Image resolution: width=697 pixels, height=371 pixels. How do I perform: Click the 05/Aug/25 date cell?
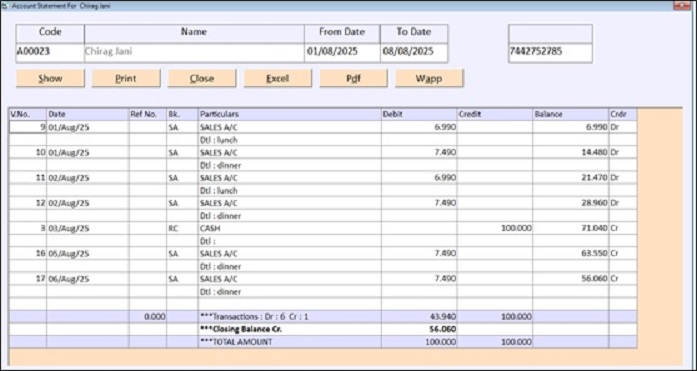pos(88,254)
